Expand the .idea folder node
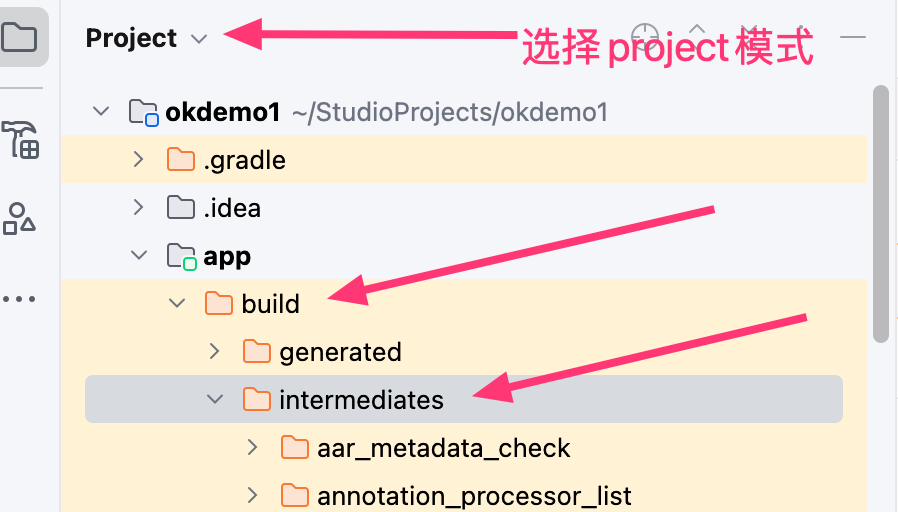This screenshot has height=512, width=898. pos(139,208)
